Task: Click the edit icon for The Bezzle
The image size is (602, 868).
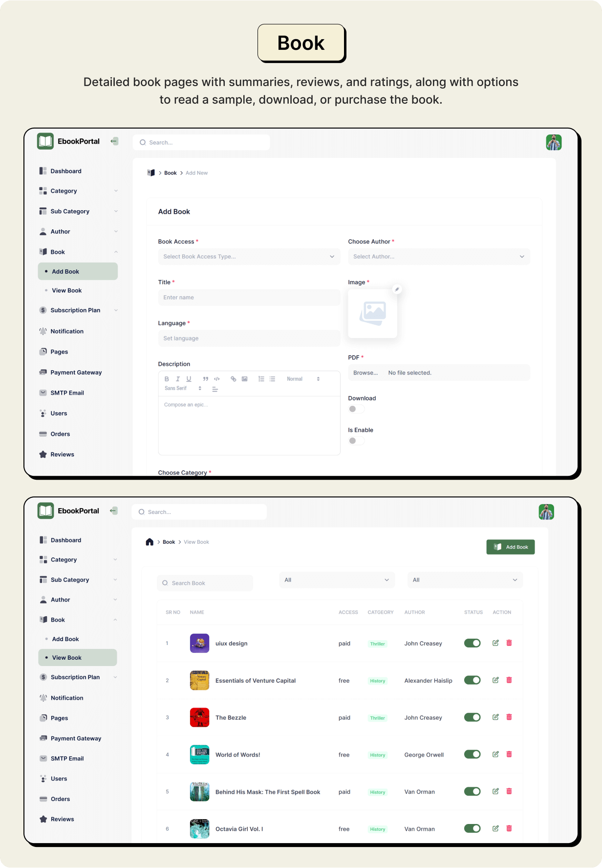Action: 495,717
